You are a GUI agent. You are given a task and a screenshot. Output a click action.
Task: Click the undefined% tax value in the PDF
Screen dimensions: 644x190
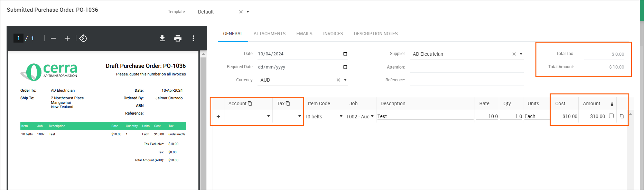click(177, 134)
